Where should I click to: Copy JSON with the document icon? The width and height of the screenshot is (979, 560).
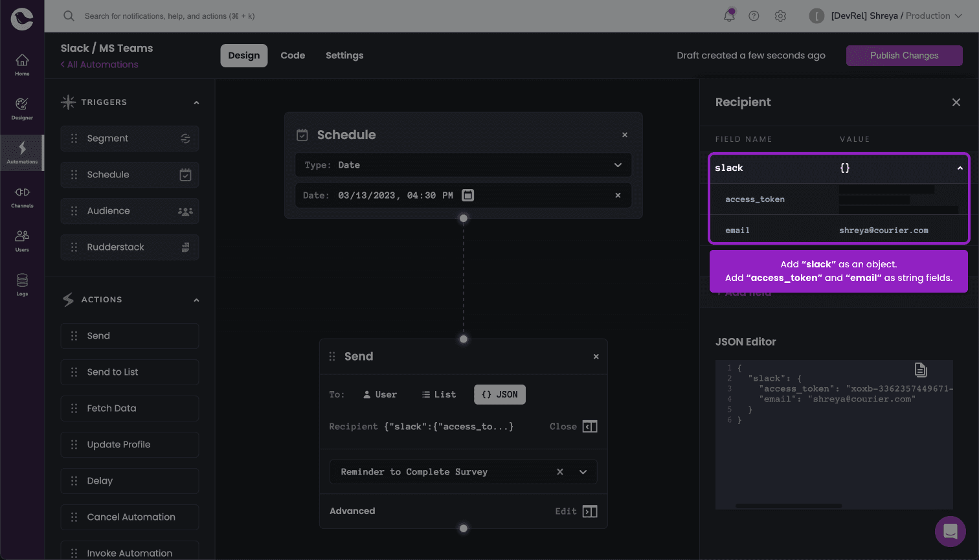(921, 370)
